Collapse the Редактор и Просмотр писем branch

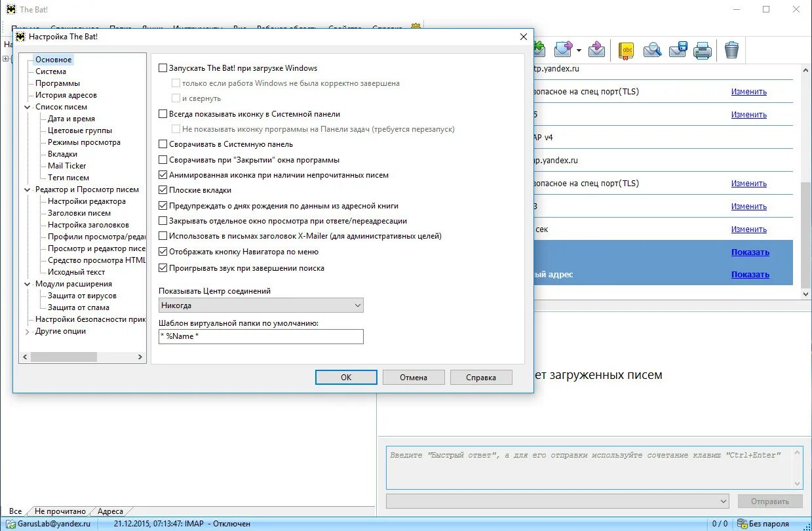pyautogui.click(x=28, y=189)
